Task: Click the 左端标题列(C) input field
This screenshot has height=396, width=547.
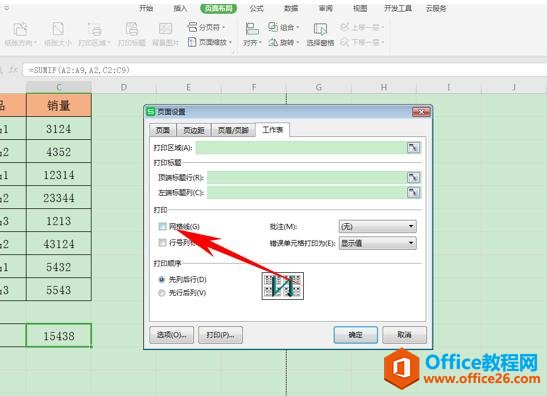Action: click(307, 192)
